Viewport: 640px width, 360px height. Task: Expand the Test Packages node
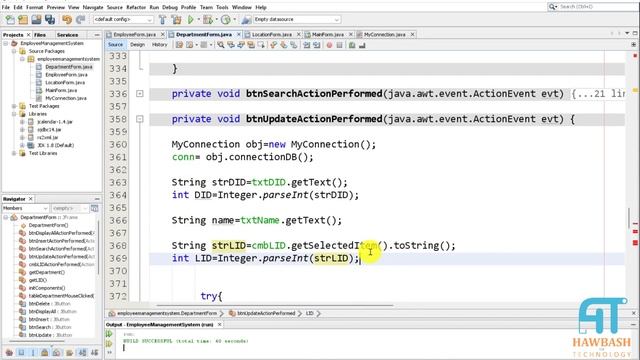(x=14, y=106)
